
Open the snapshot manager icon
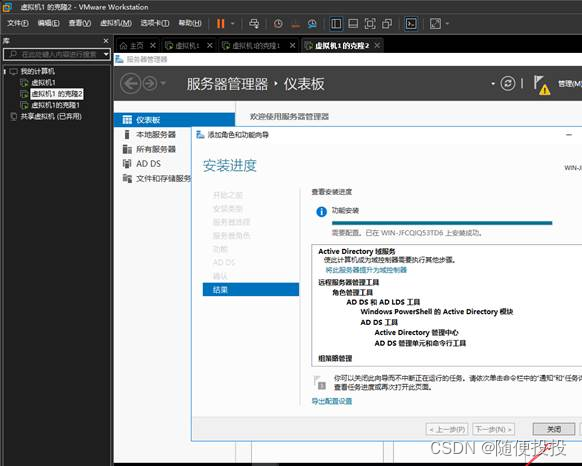tap(313, 24)
